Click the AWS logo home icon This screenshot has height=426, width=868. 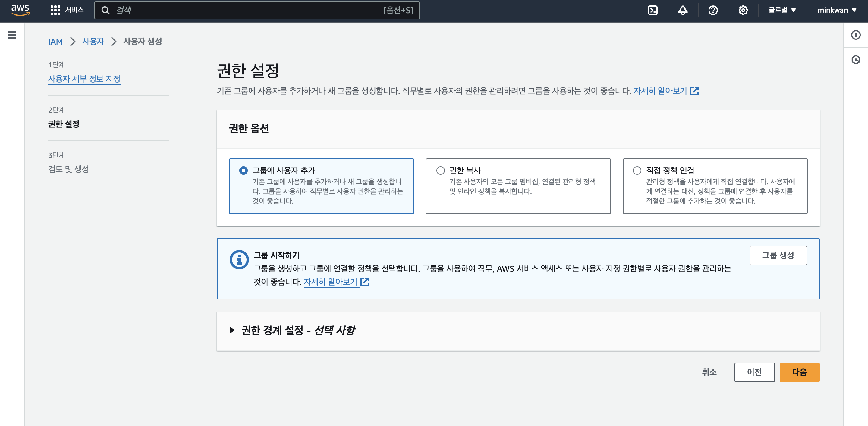[x=20, y=10]
